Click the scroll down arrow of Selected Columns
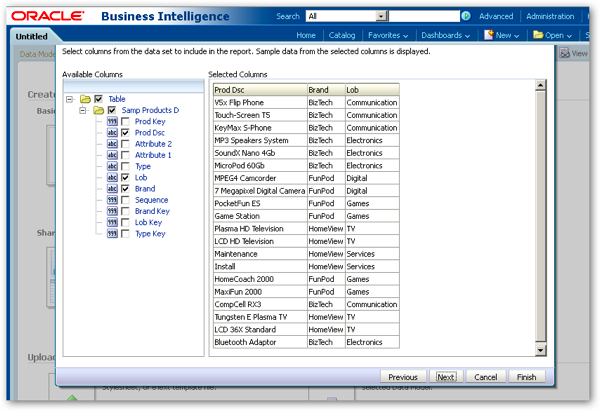 tap(540, 350)
